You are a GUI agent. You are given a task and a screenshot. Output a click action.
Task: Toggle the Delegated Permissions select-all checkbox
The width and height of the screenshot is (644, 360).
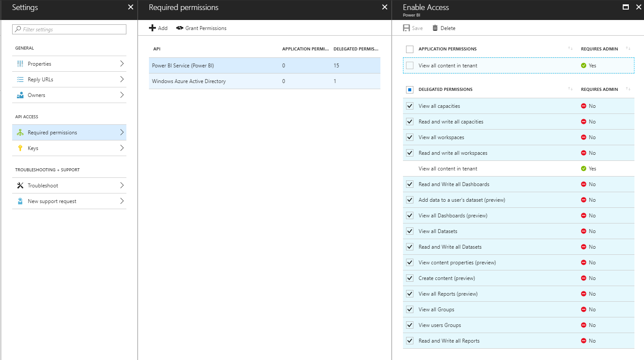click(410, 90)
